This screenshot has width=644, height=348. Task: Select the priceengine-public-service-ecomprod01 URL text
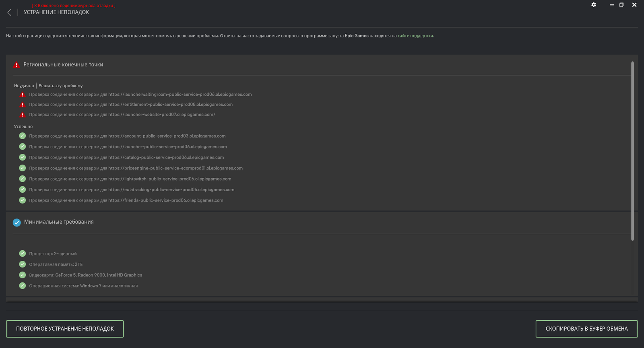(175, 168)
